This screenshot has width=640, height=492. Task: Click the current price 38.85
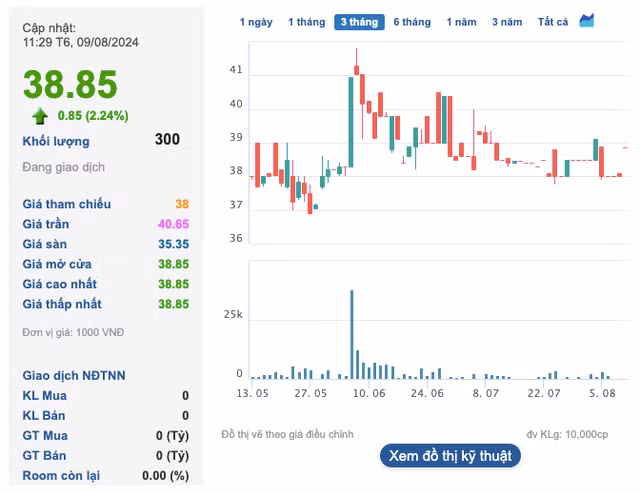click(70, 85)
